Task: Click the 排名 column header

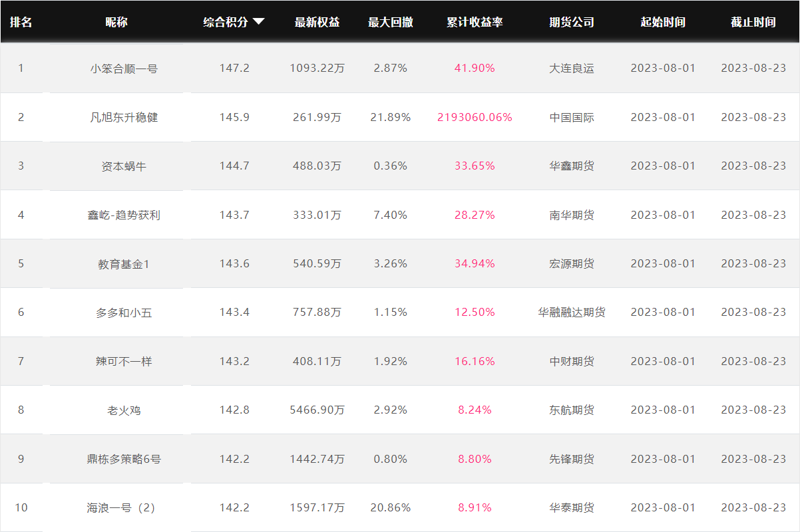Action: [x=21, y=22]
